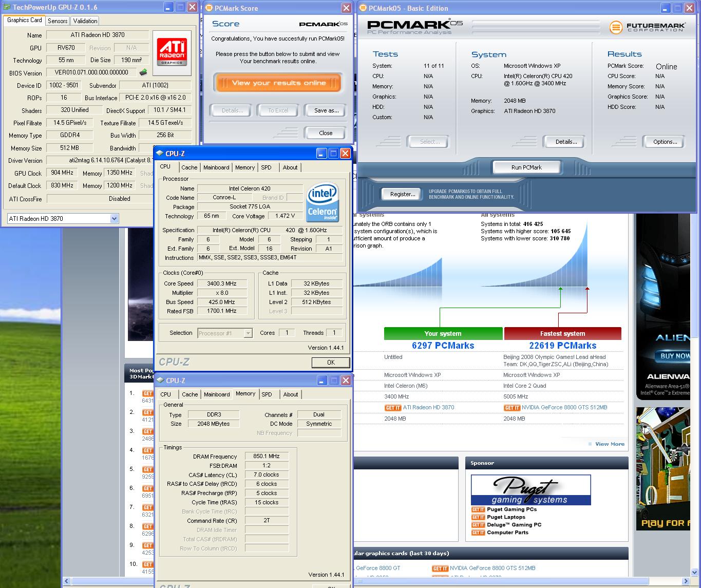Click GET IT badge for list entry number 5
The image size is (701, 588).
[148, 469]
